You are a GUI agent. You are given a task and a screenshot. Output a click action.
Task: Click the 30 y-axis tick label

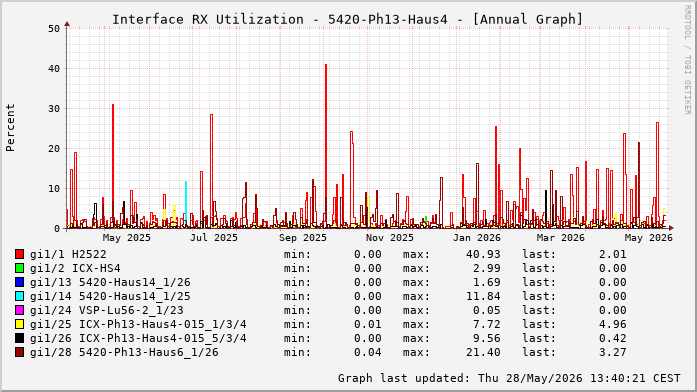54,109
